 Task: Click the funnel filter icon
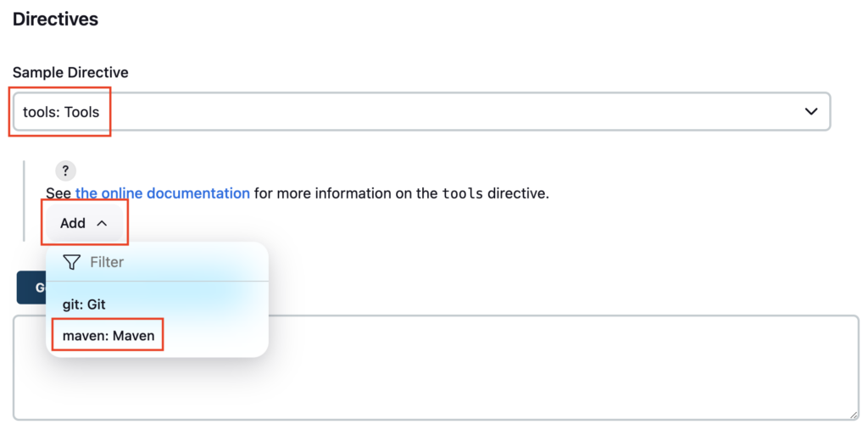pos(71,262)
